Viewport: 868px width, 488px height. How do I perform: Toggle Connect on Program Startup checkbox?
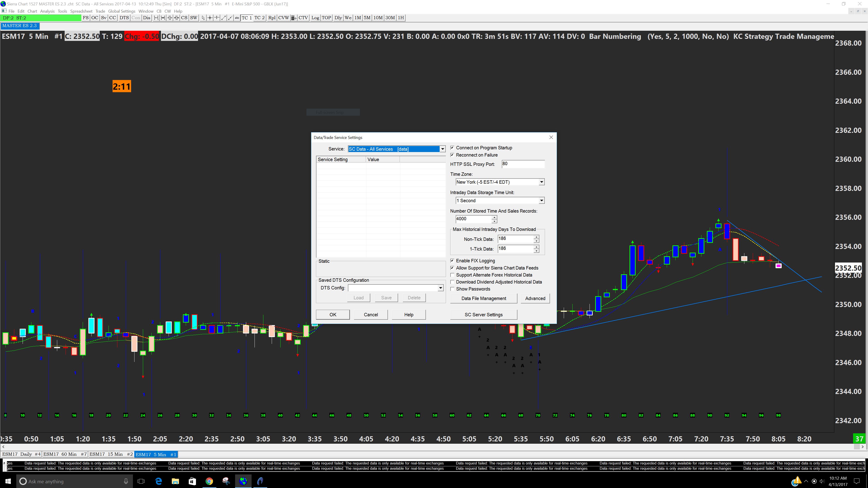453,148
